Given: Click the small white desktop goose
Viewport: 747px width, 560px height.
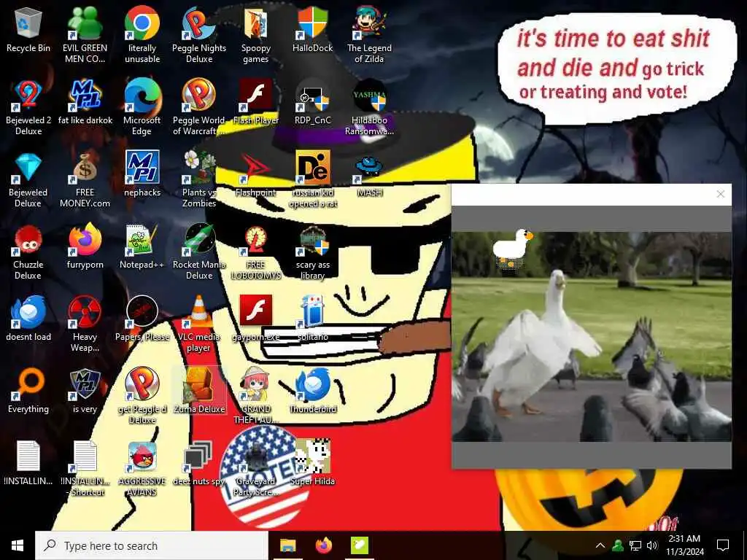Looking at the screenshot, I should point(512,249).
